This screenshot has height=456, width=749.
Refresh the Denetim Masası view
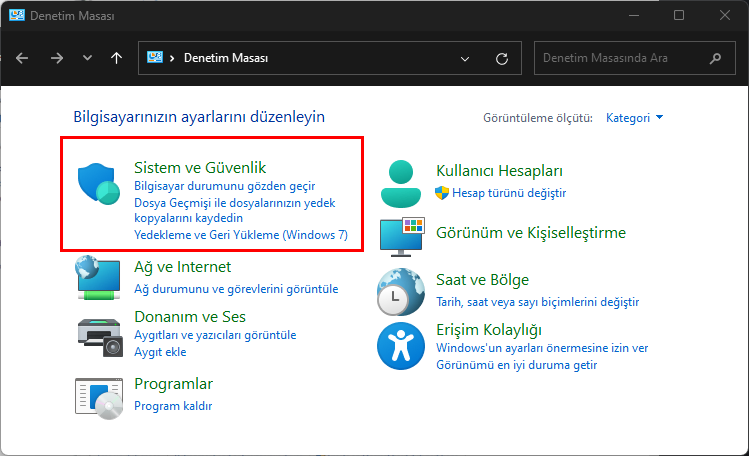(x=502, y=59)
